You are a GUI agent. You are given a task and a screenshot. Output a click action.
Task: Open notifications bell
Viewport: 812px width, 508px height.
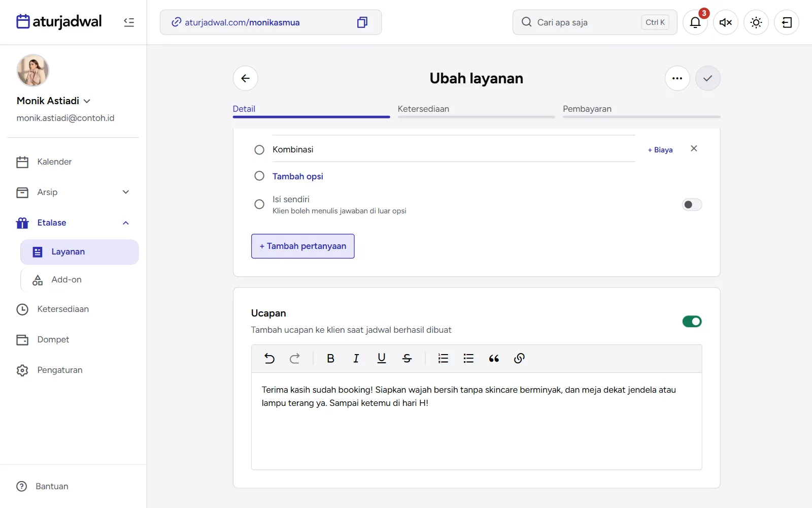(x=695, y=22)
